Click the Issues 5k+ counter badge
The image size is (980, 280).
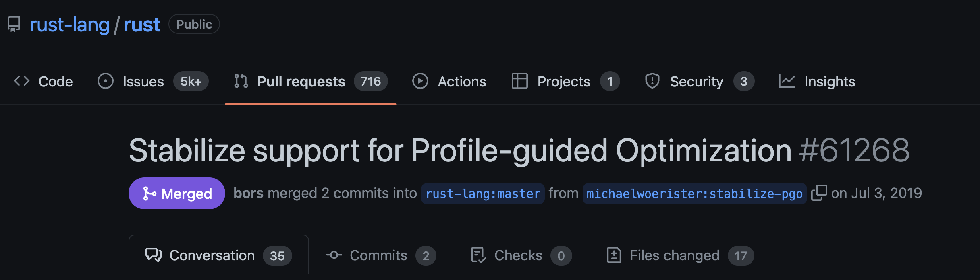click(191, 82)
